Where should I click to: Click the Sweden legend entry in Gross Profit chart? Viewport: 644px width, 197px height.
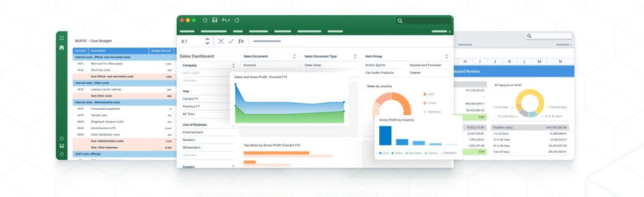[448, 153]
